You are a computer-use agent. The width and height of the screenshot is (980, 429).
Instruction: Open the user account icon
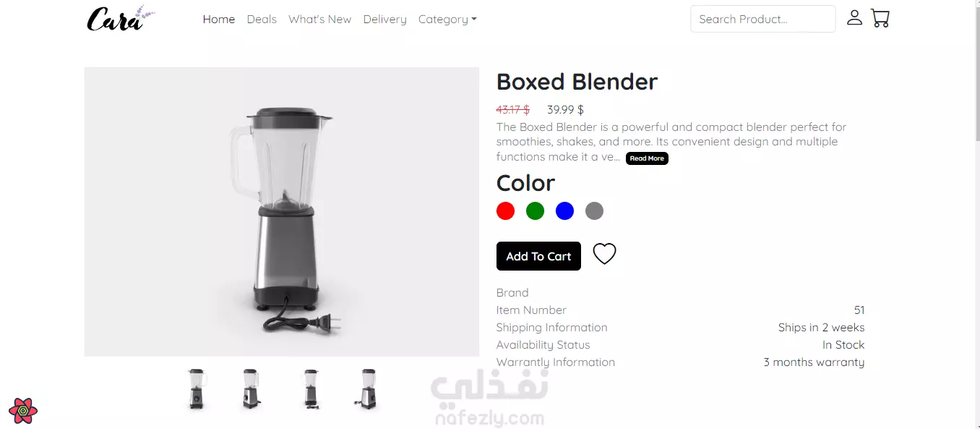coord(854,18)
